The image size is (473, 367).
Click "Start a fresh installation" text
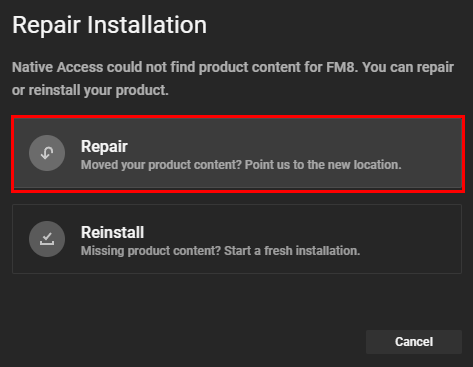point(292,251)
